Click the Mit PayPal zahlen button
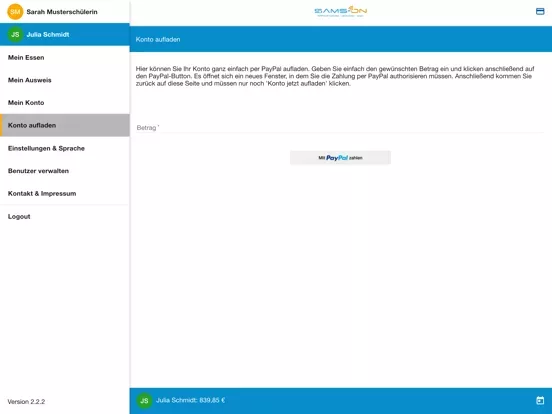The height and width of the screenshot is (414, 552). [x=340, y=158]
